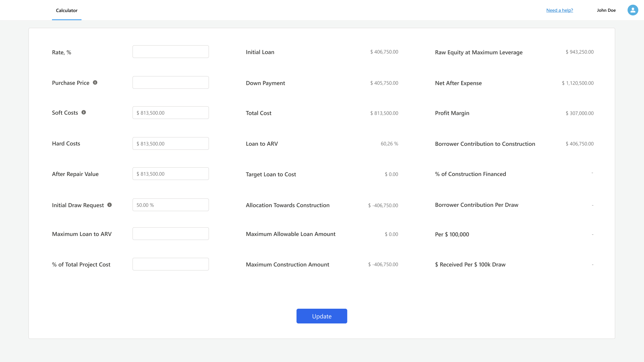Select the Borrower Contribution to Construction value

coord(580,144)
